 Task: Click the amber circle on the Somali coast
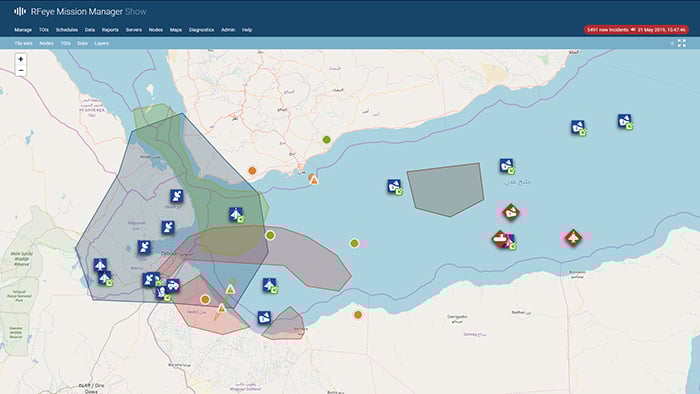pyautogui.click(x=358, y=315)
